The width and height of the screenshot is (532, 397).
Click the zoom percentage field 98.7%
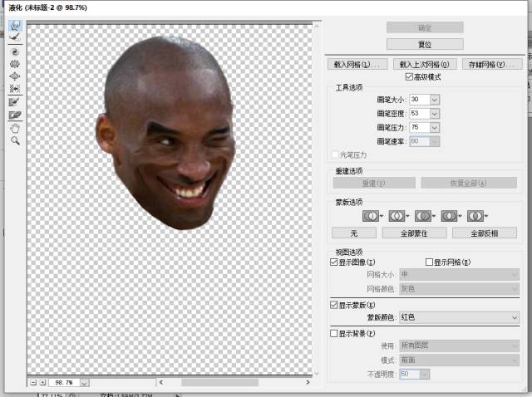tap(65, 383)
